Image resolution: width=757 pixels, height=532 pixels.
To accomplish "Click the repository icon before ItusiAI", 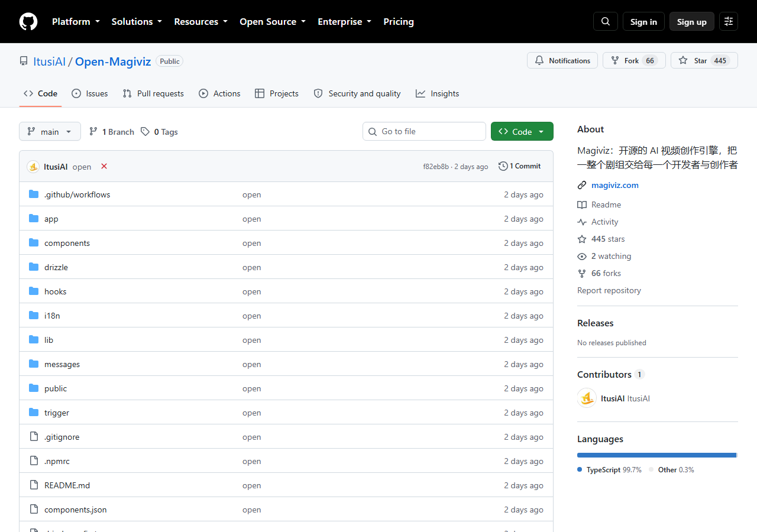I will [24, 61].
